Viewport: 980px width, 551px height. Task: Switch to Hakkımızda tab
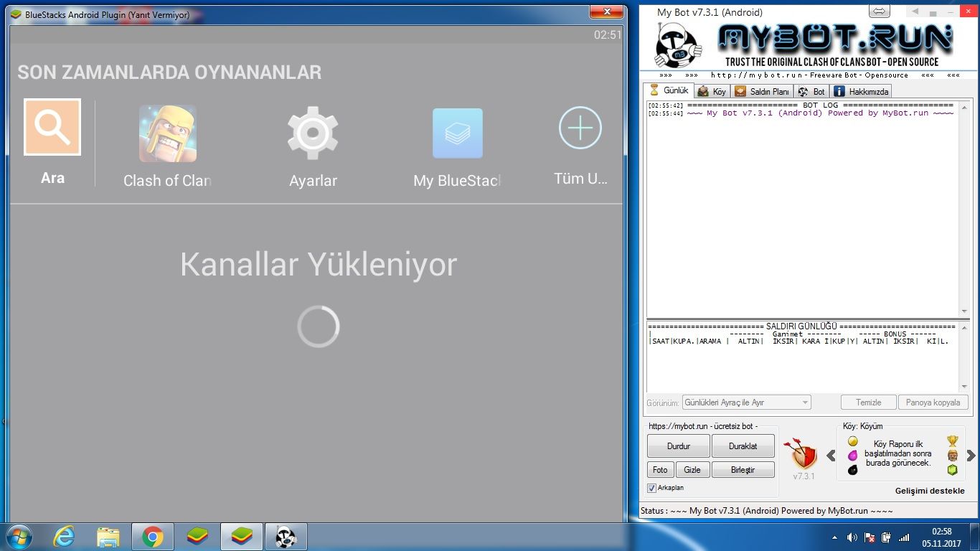[x=861, y=91]
